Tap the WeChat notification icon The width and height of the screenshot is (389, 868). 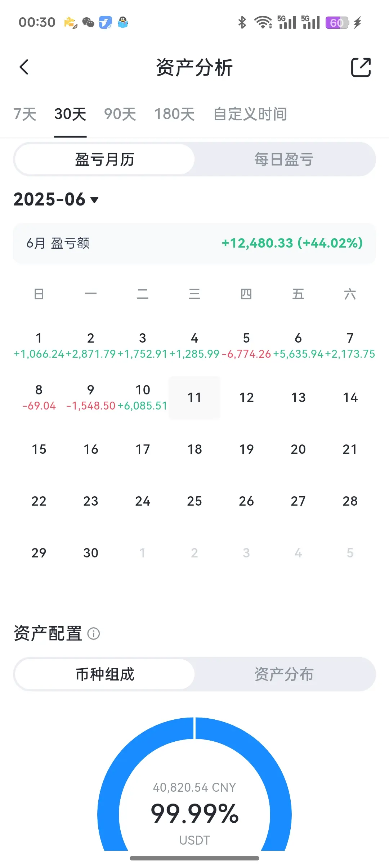[x=88, y=23]
